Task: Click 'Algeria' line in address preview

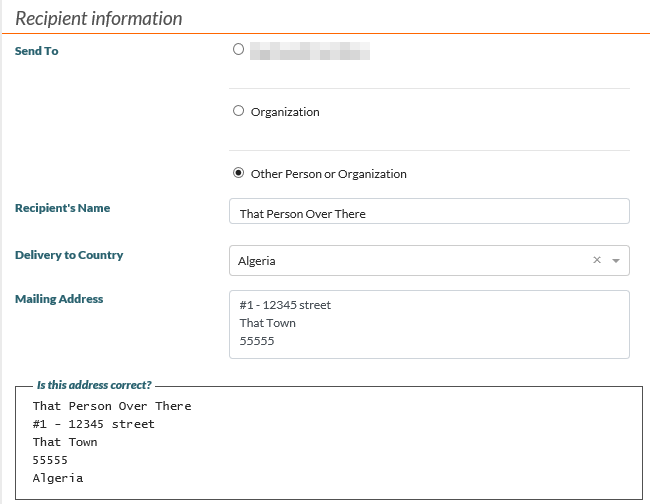Action: (x=58, y=478)
